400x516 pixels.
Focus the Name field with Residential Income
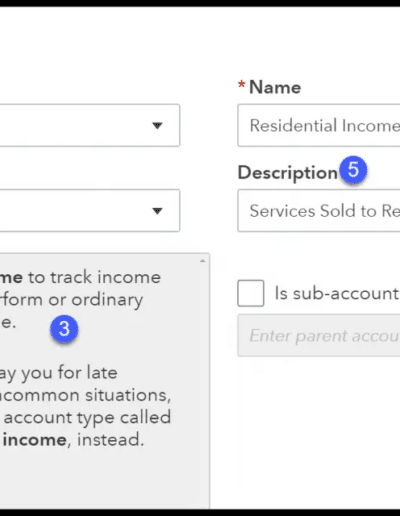coord(319,125)
